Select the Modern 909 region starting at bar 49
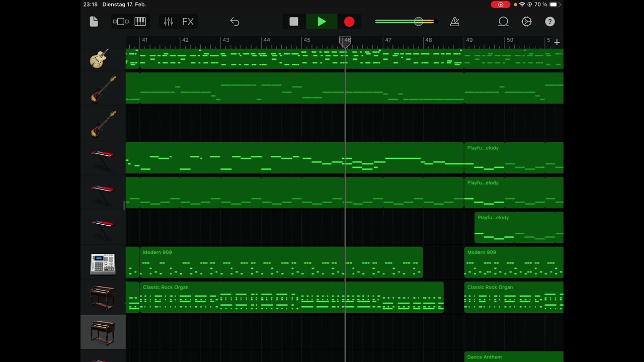 pyautogui.click(x=514, y=262)
